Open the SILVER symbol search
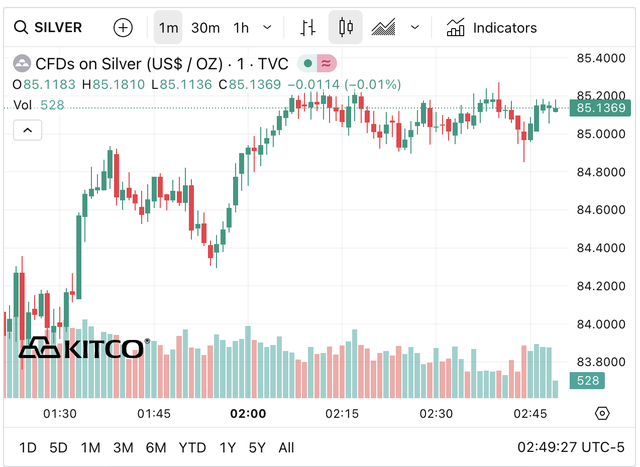The width and height of the screenshot is (640, 467). coord(49,27)
